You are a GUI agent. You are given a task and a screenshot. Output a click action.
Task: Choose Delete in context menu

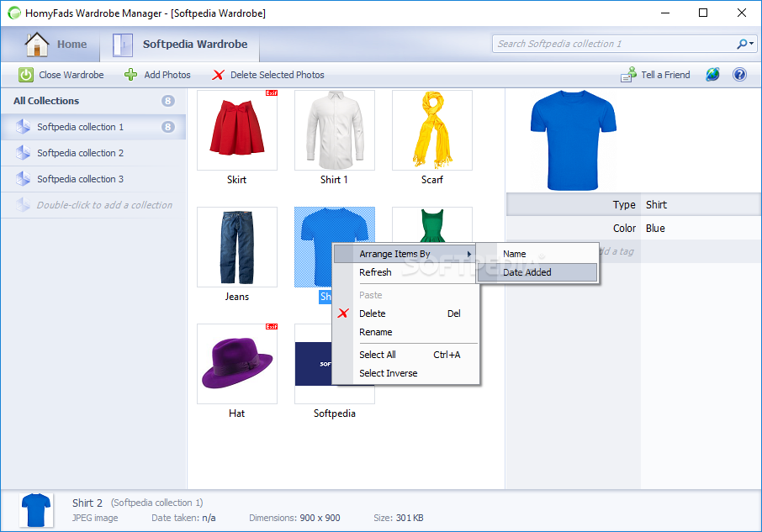[x=405, y=313]
